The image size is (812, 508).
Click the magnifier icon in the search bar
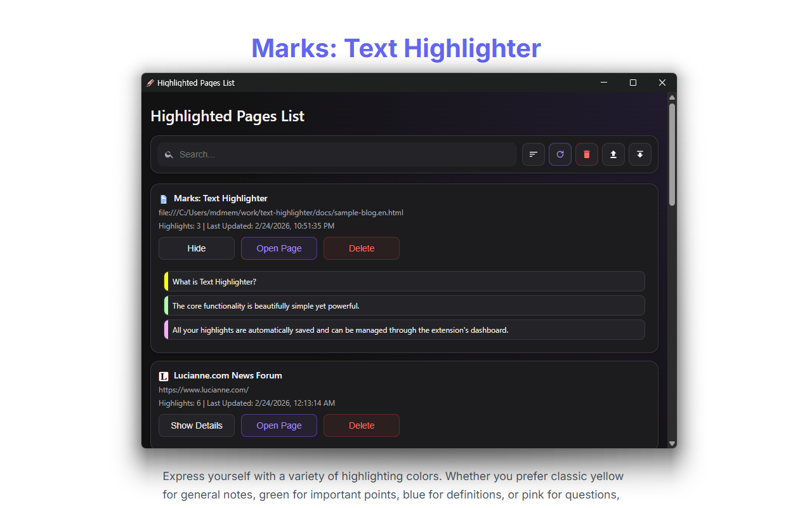pyautogui.click(x=169, y=154)
